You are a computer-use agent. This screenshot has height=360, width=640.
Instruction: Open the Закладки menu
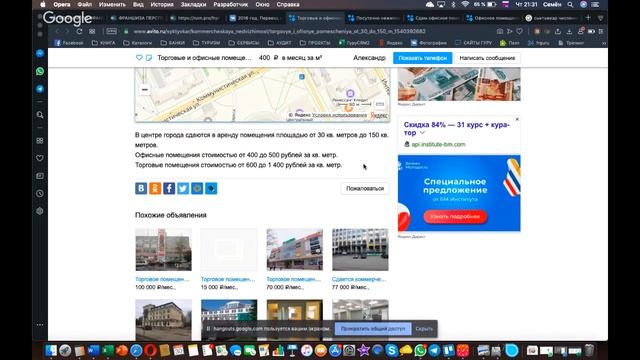click(193, 4)
